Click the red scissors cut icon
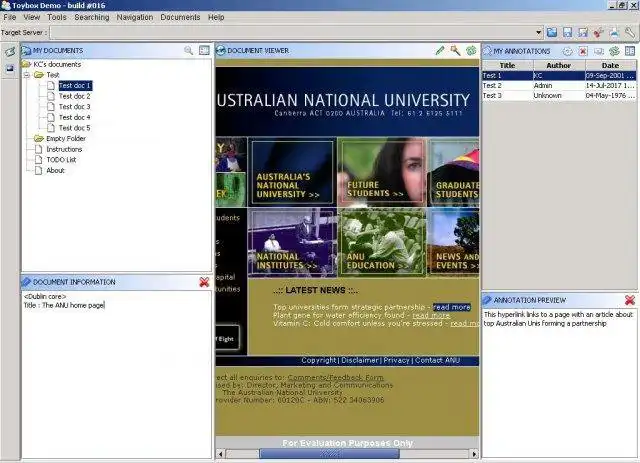Viewport: 640px width, 463px height. click(598, 32)
